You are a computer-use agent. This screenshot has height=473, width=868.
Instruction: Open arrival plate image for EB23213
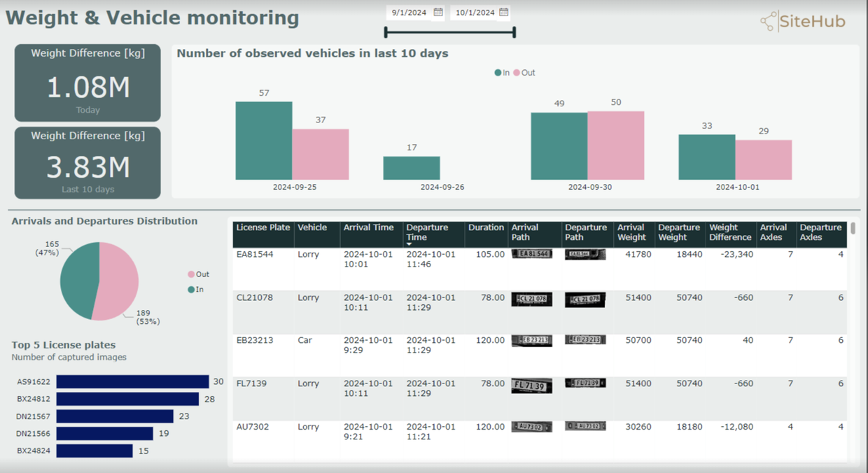(x=532, y=341)
